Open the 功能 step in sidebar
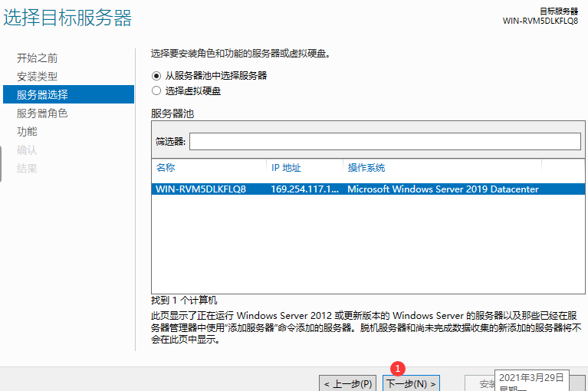This screenshot has width=588, height=391. [27, 132]
